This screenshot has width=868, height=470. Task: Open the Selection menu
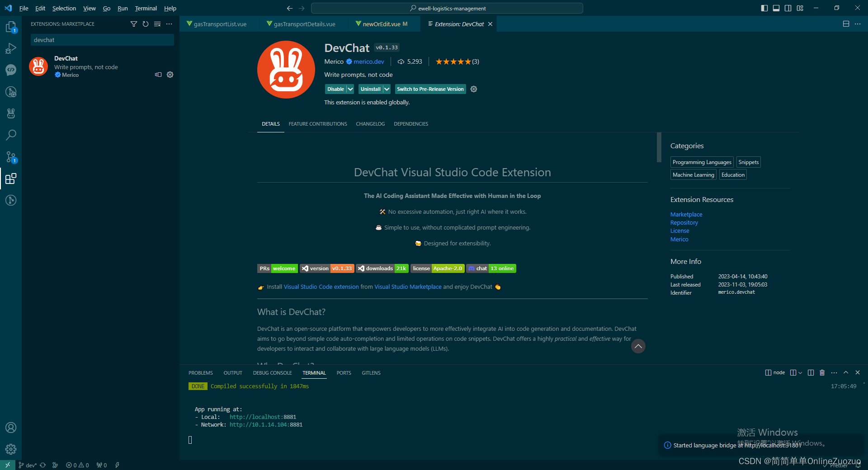pyautogui.click(x=64, y=8)
